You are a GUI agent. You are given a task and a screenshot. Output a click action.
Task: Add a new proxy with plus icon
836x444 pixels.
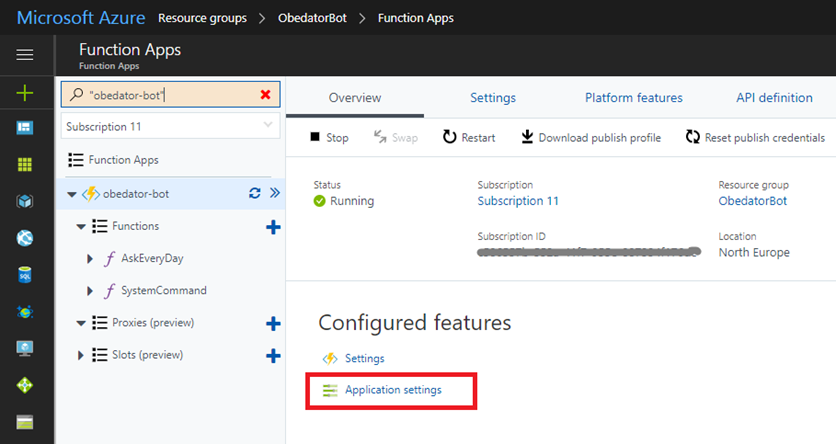(272, 323)
